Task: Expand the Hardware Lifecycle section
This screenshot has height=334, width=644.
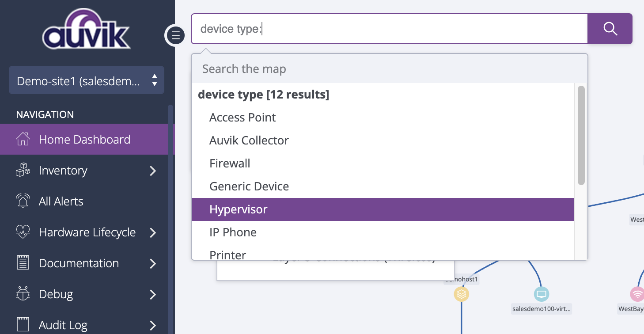Action: (x=152, y=232)
